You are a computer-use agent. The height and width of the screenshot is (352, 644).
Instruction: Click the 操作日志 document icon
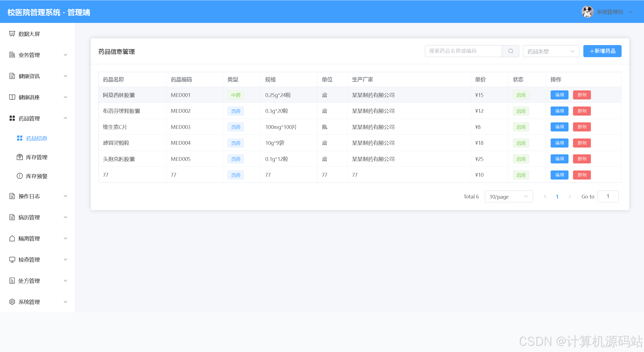pyautogui.click(x=12, y=196)
